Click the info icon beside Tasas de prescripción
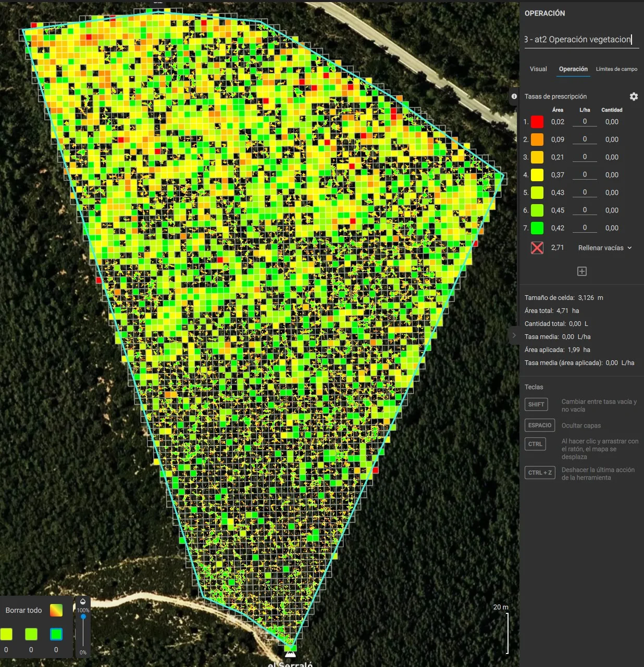The image size is (644, 667). tap(514, 96)
